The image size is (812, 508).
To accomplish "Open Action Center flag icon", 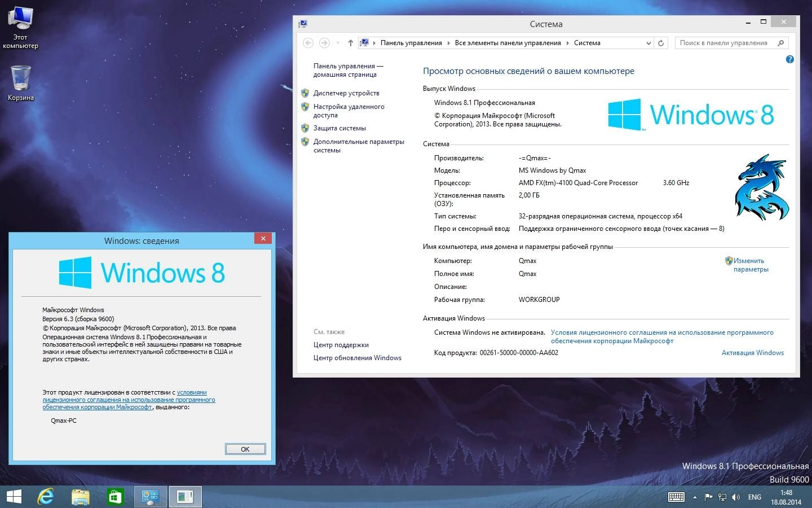I will coord(709,497).
